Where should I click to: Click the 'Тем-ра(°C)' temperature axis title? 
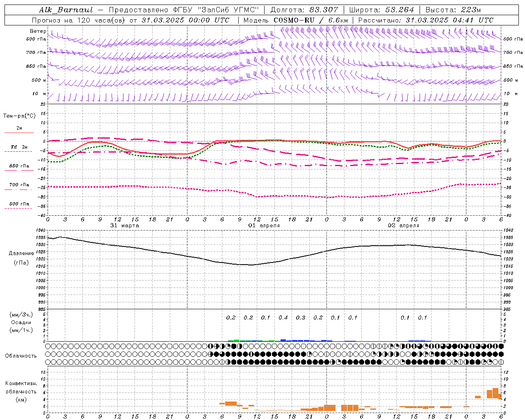(19, 116)
